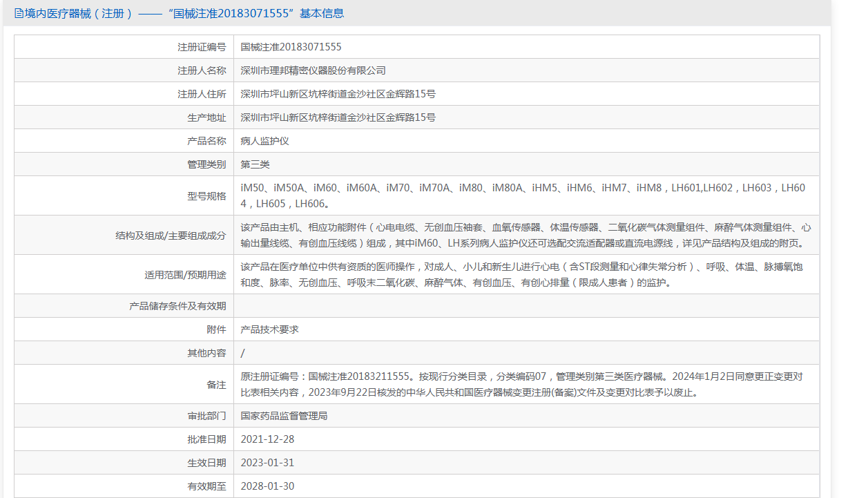Viewport: 868px width, 498px height.
Task: Click the 有效期至 label
Action: 206,486
